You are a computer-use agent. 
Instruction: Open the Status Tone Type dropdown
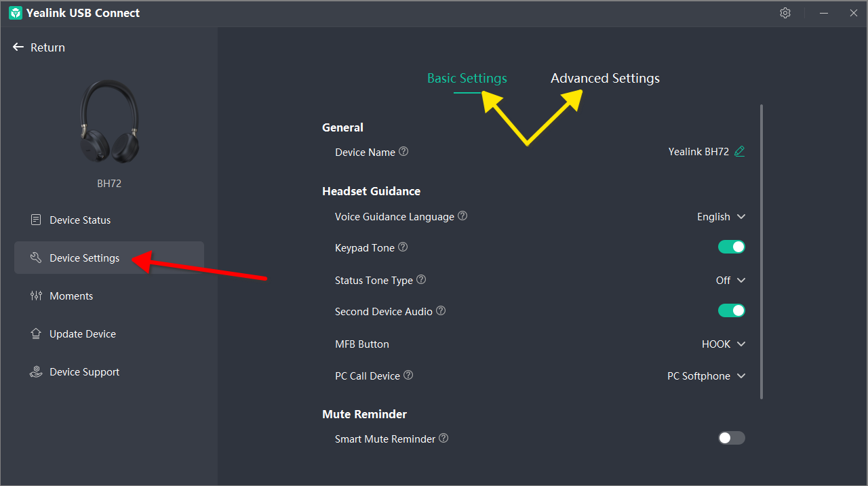[x=731, y=281]
